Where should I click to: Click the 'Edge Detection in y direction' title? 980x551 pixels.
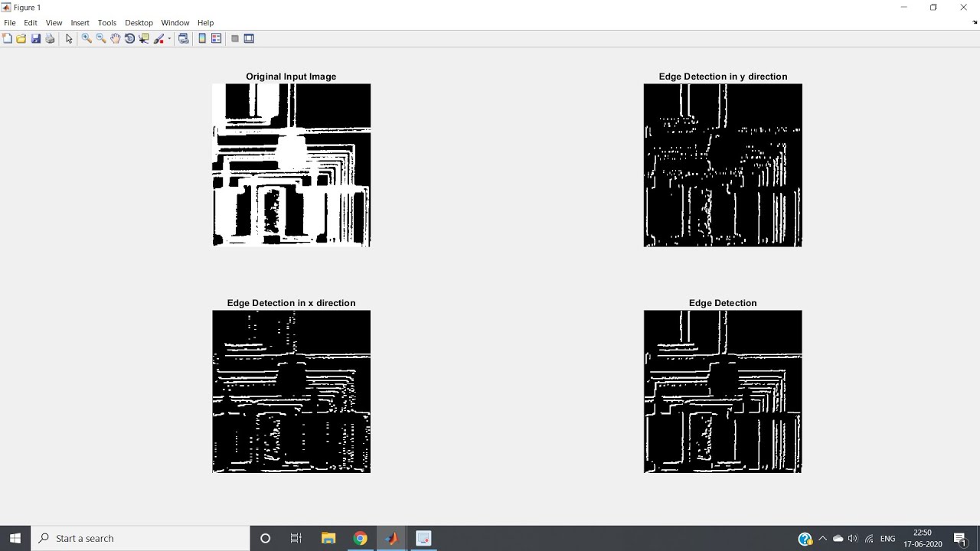pyautogui.click(x=723, y=77)
